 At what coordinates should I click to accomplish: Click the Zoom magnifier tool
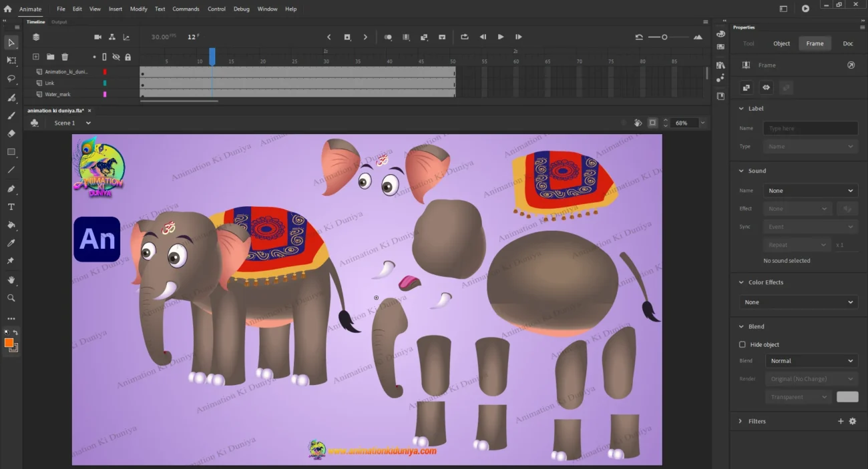pos(11,298)
